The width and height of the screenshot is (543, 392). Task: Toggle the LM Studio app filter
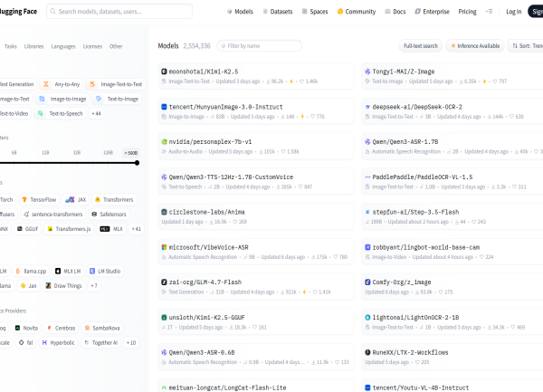point(105,272)
